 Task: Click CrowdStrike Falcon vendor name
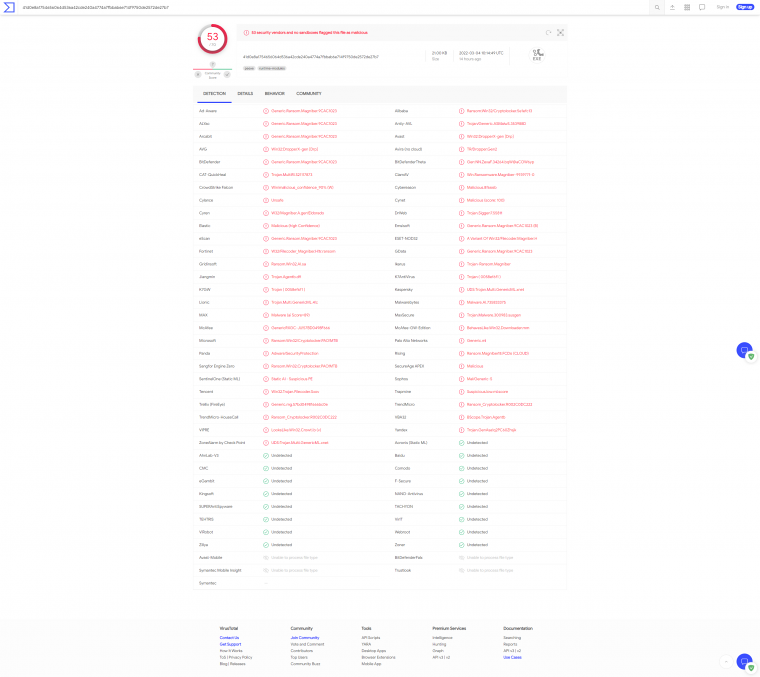(x=216, y=188)
